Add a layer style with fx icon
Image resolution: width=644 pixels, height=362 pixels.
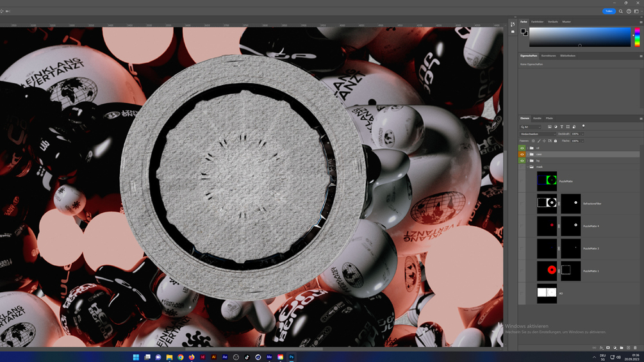coord(601,348)
